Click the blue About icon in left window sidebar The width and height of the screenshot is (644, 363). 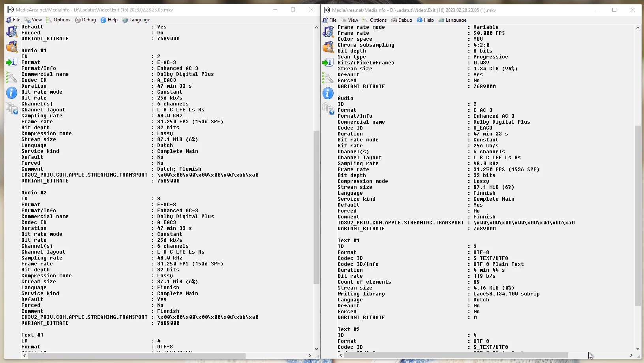[12, 93]
